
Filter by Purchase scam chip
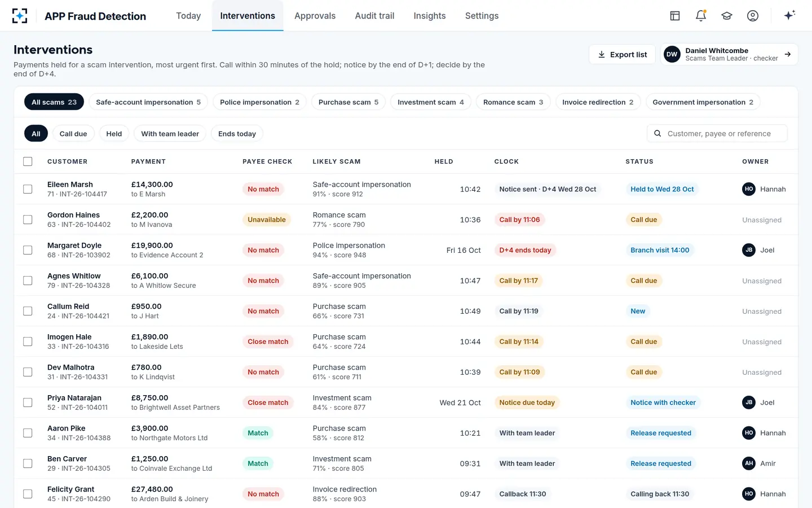click(x=348, y=102)
